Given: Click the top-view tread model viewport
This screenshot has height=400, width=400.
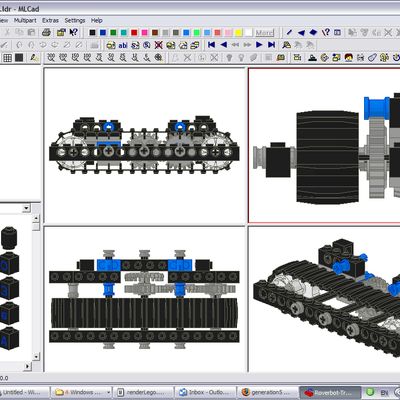Looking at the screenshot, I should coord(145,299).
